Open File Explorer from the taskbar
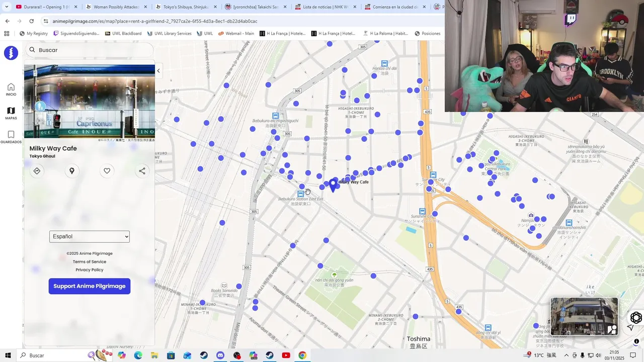Viewport: 644px width, 362px height. (x=154, y=355)
